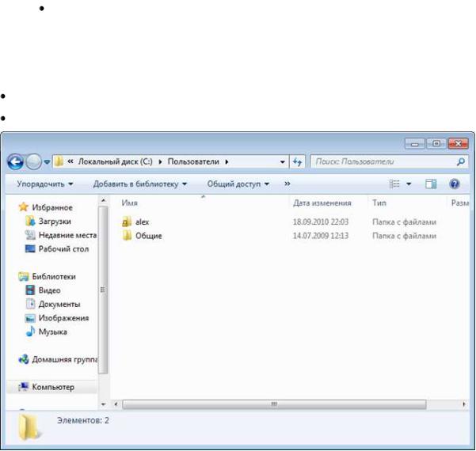This screenshot has height=451, width=476.
Task: Open address bar history dropdown
Action: [x=282, y=162]
